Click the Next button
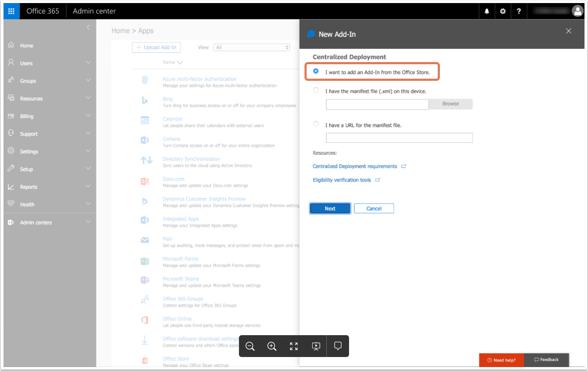Viewport: 588px width, 371px height. click(x=330, y=208)
